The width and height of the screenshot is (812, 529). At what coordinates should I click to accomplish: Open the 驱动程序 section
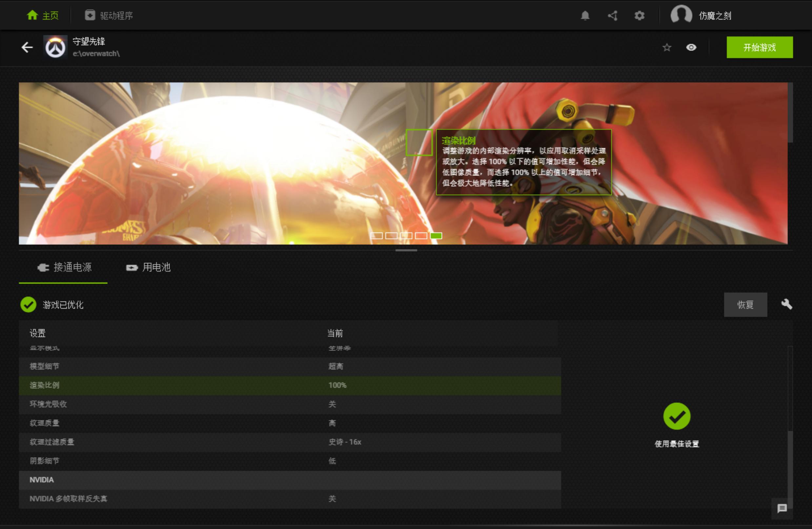109,15
